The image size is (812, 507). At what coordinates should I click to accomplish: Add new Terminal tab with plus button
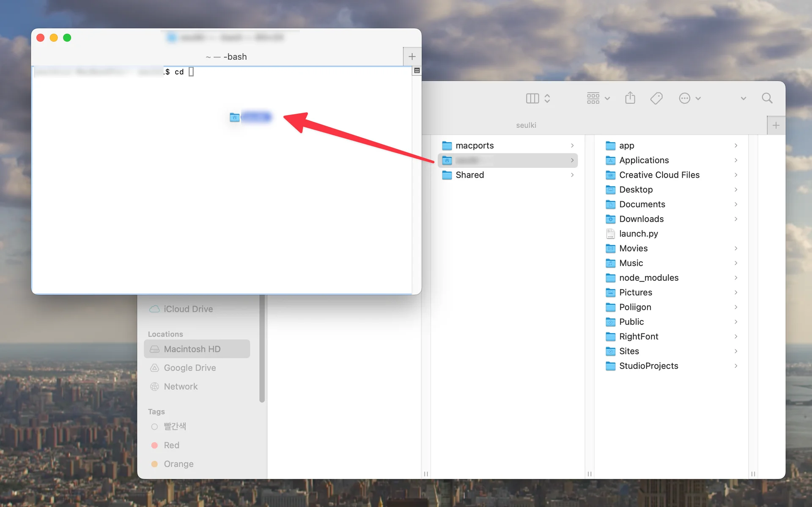click(412, 57)
